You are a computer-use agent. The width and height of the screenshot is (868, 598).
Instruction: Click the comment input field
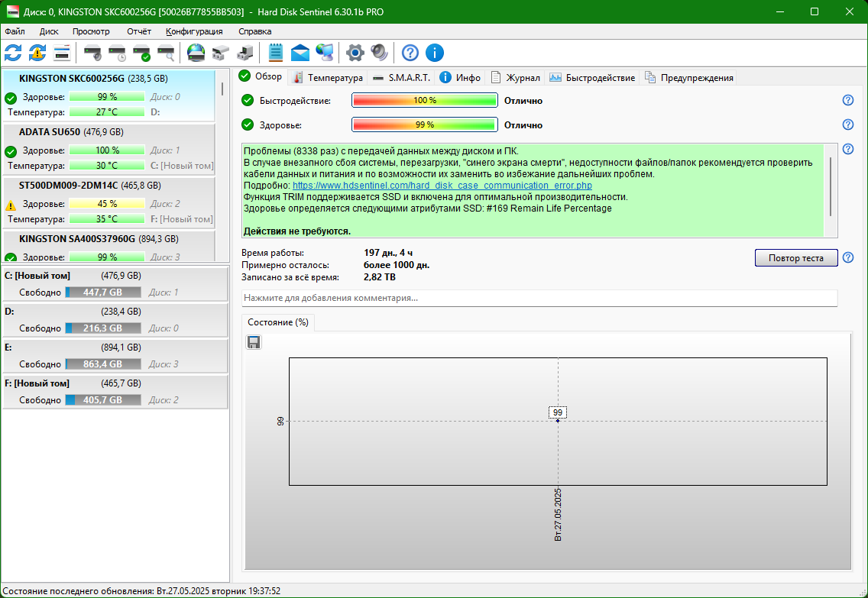[539, 298]
